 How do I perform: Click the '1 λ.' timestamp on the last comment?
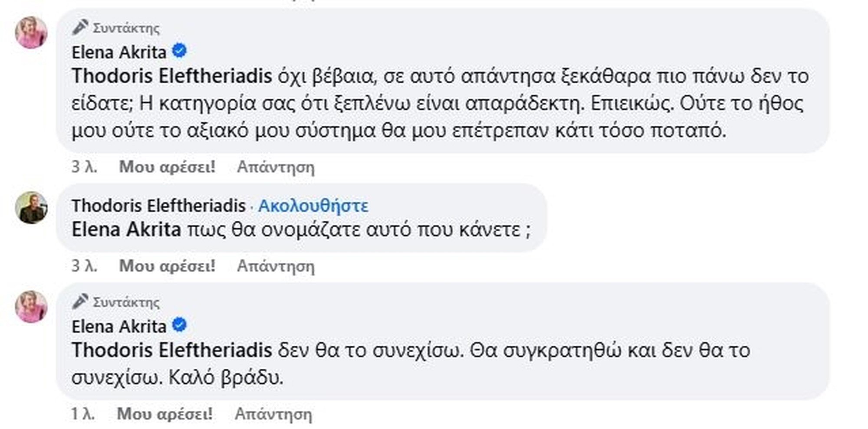click(x=83, y=414)
